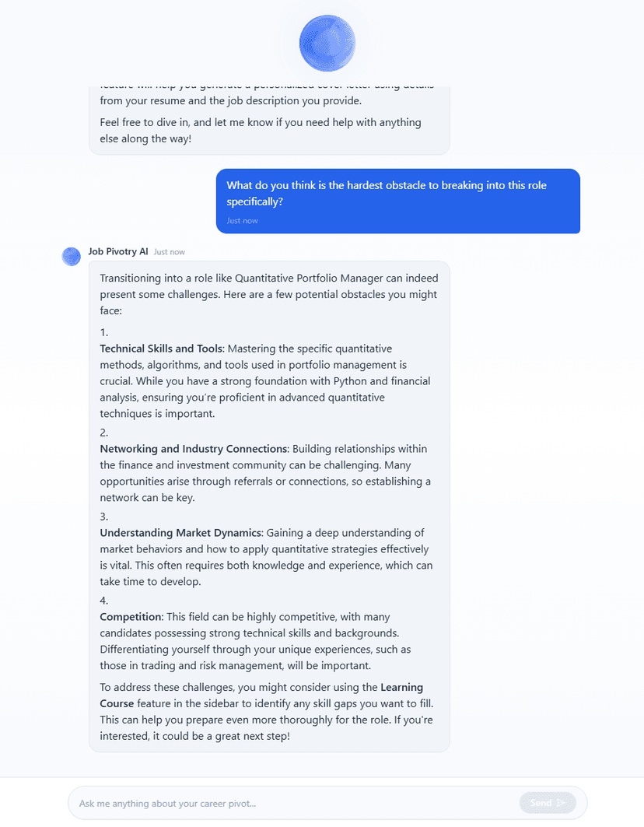Click the bold Learning Course link
This screenshot has width=644, height=827.
click(404, 687)
